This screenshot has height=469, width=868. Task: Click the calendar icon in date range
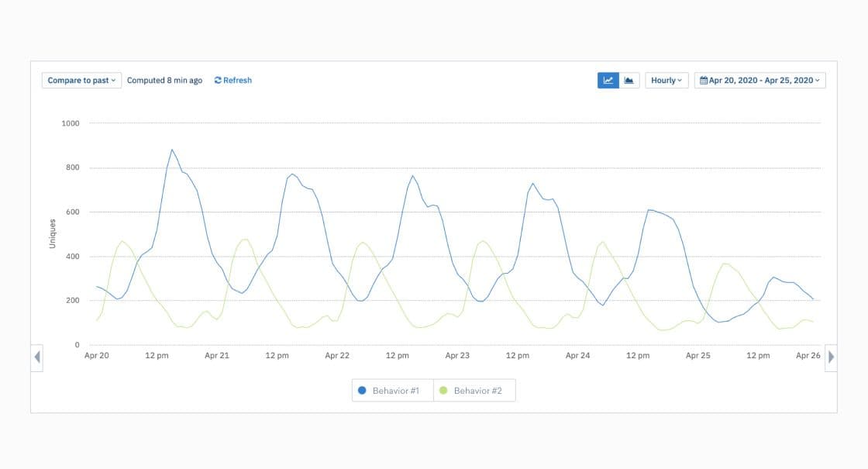tap(704, 81)
